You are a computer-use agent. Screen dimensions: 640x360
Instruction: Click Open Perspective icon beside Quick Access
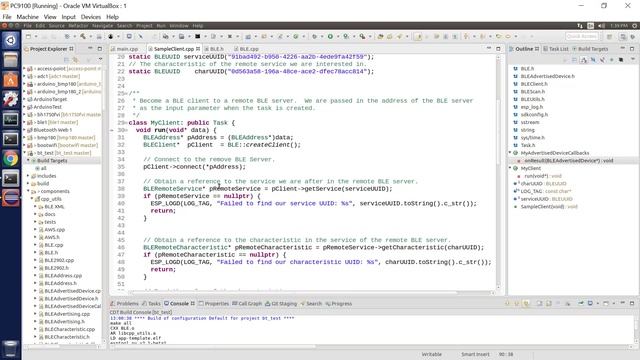[609, 37]
